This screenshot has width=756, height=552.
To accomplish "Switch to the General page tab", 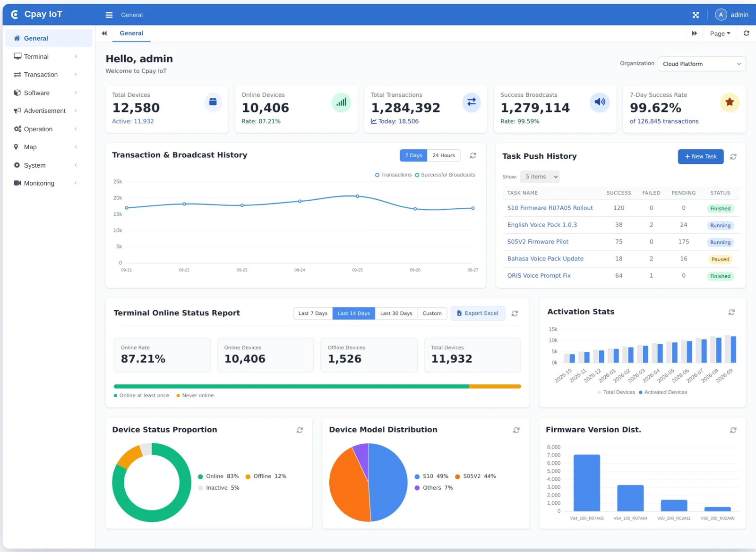I will pyautogui.click(x=131, y=34).
